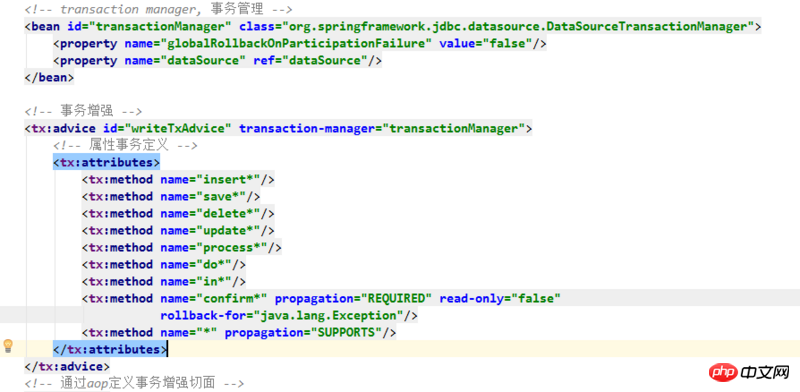Click the dataSource ref attribute value
The height and width of the screenshot is (392, 800).
pos(325,60)
